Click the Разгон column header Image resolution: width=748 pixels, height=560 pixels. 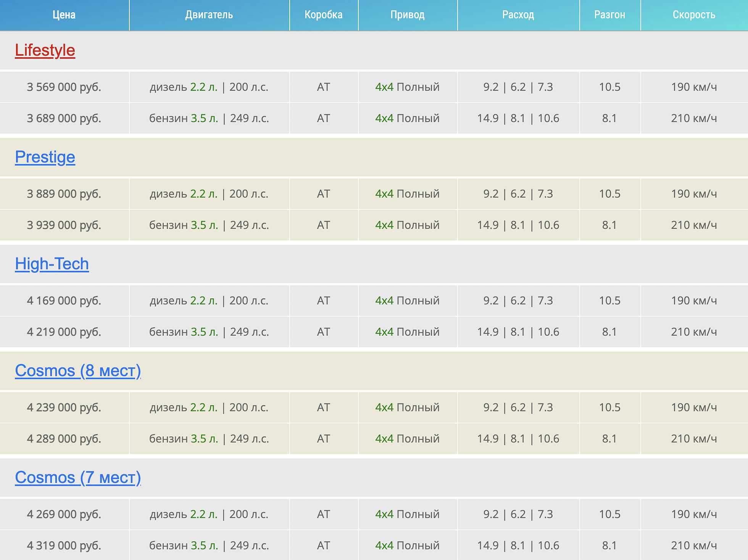(x=610, y=15)
